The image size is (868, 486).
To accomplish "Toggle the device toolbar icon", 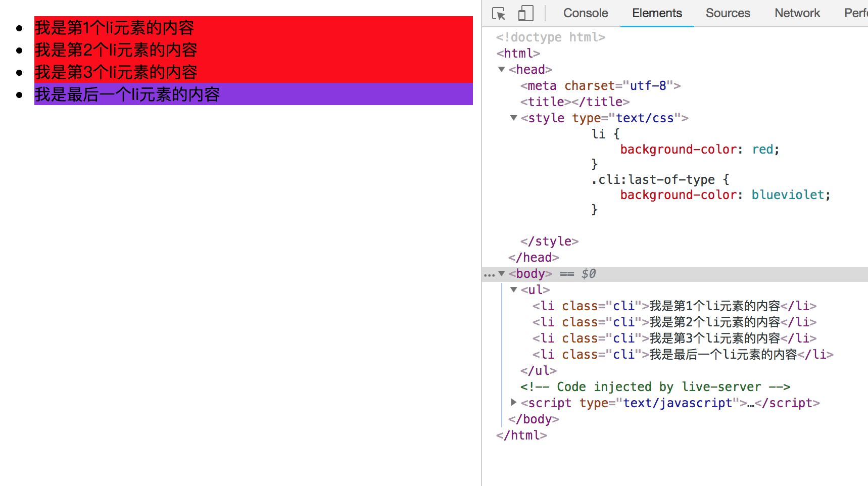I will pos(526,14).
